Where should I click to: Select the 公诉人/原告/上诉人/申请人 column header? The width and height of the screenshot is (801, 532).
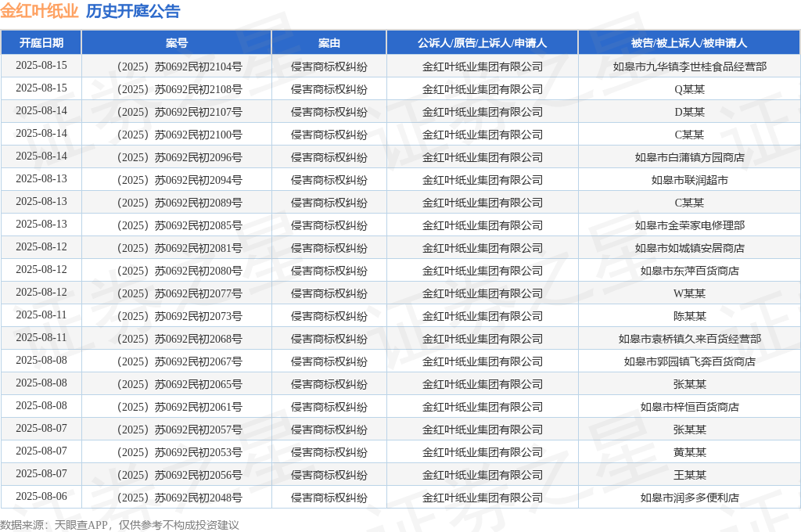pos(482,43)
